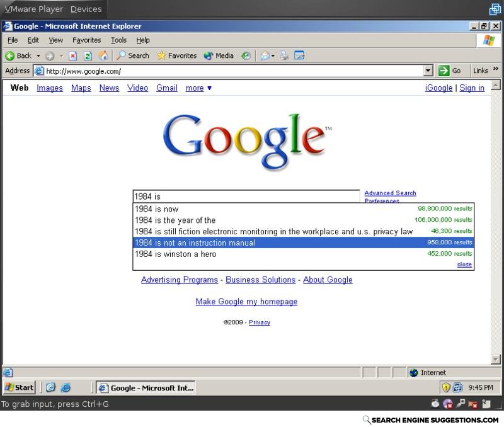Click the page icon in address bar
This screenshot has width=504, height=427.
tap(39, 71)
